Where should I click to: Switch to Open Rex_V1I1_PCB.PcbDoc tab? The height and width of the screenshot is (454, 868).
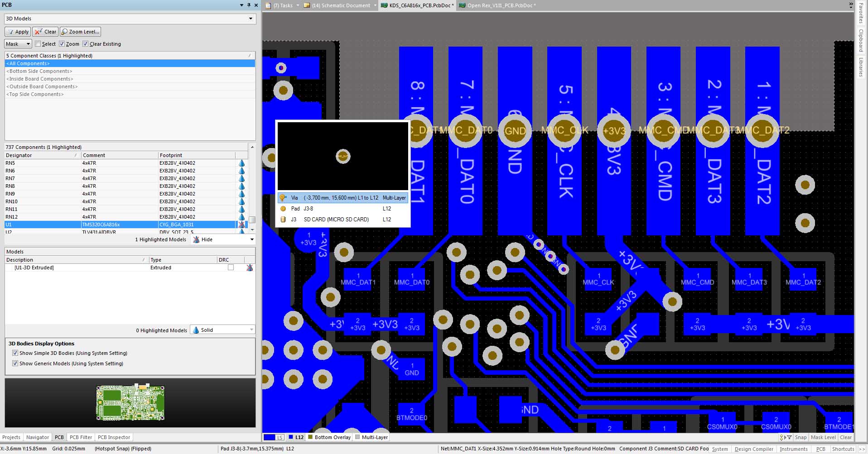[497, 5]
